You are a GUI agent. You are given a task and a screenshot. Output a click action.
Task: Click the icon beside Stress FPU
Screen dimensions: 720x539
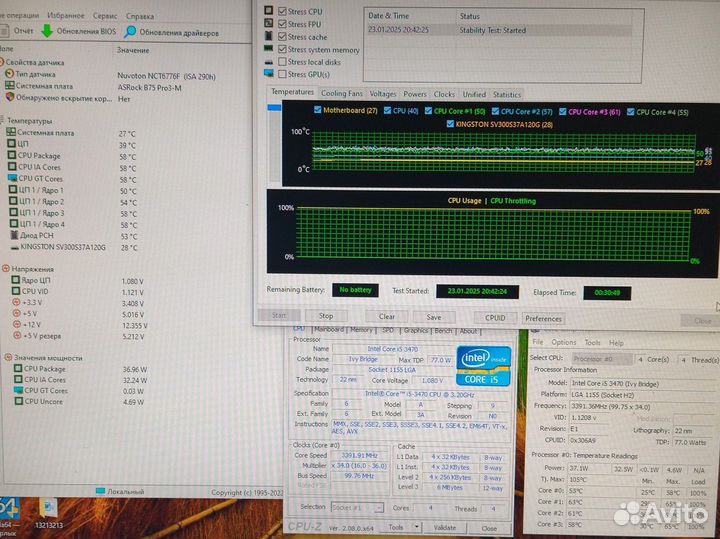(269, 23)
